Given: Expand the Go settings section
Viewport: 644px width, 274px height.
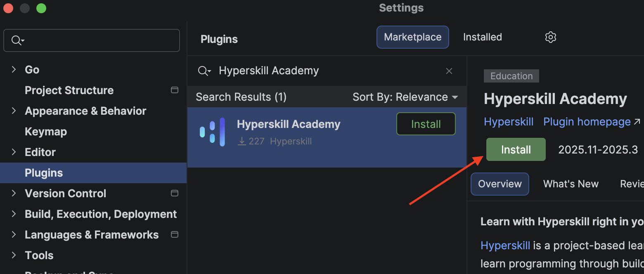Looking at the screenshot, I should [x=13, y=69].
